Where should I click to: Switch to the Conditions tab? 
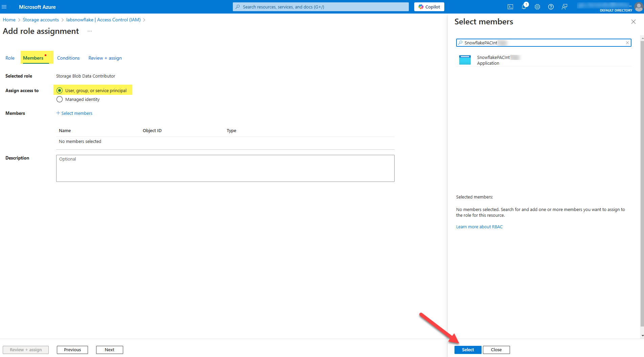point(68,58)
